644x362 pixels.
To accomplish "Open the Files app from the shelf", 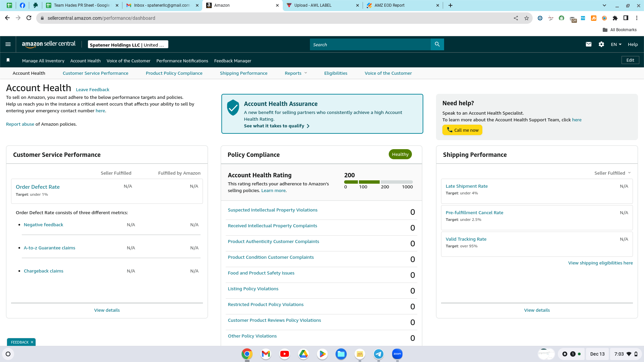I will tap(341, 354).
